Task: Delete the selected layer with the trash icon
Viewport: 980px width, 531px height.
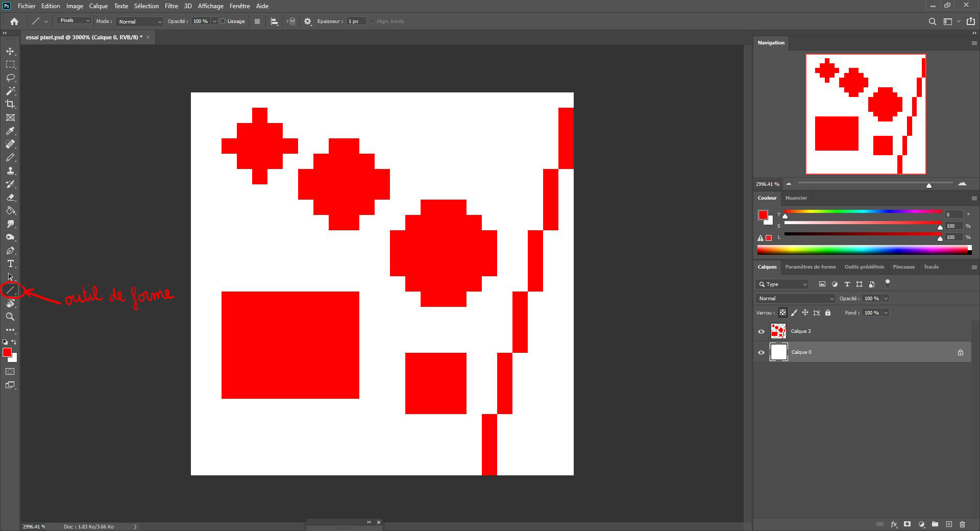Action: (963, 524)
